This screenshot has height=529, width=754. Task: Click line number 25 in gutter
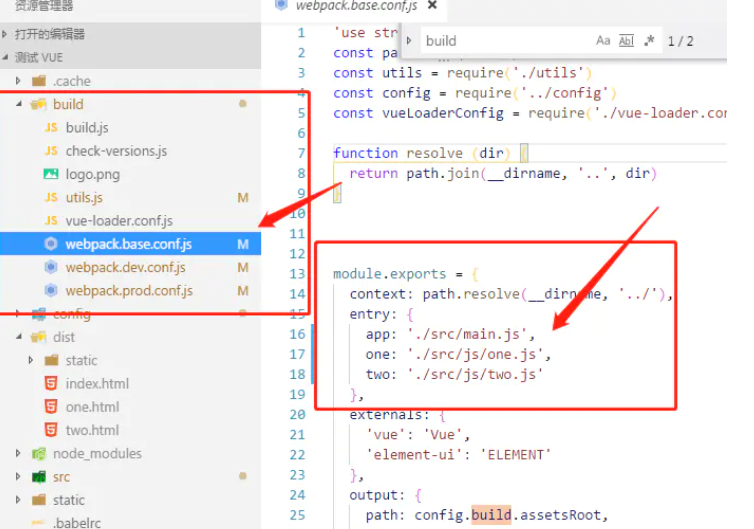pos(298,515)
